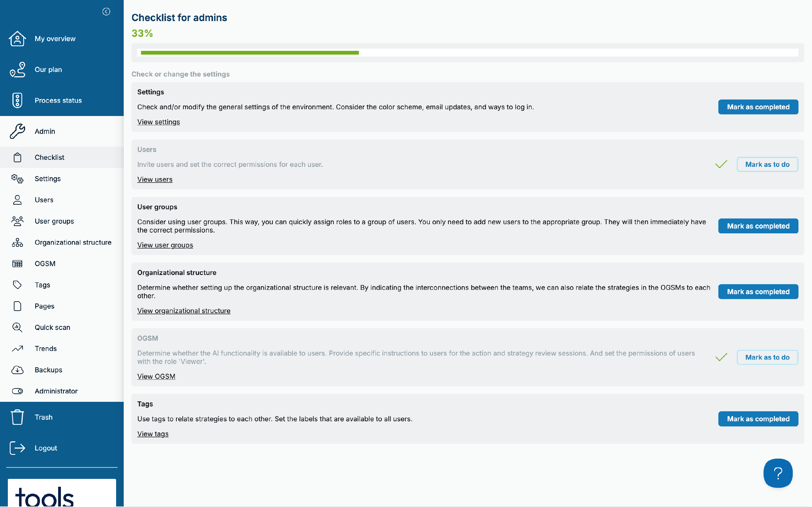
Task: Open the View user groups link
Action: [165, 245]
